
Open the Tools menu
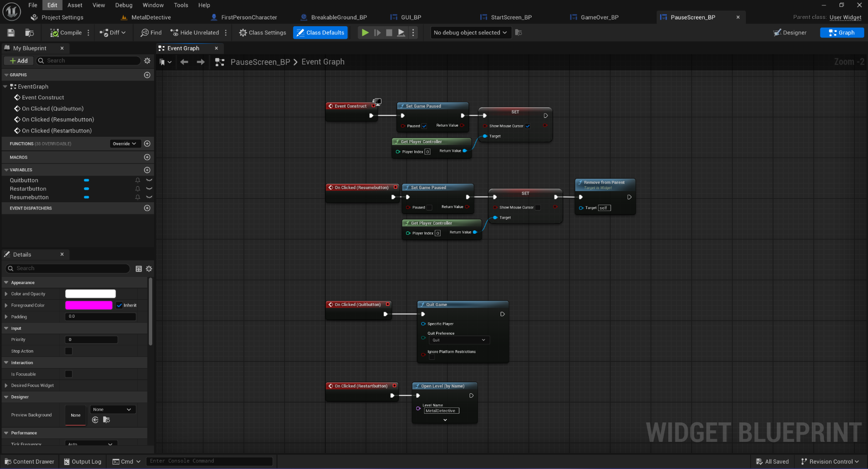pyautogui.click(x=181, y=5)
